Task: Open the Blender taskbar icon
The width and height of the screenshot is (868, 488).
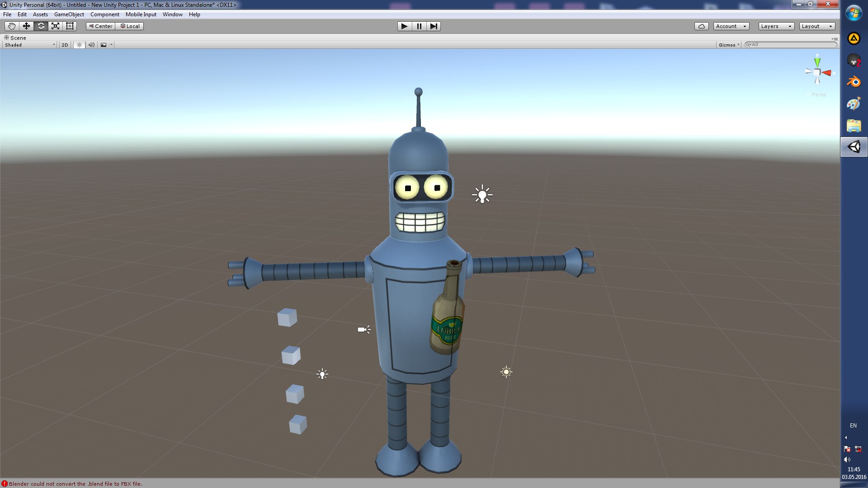Action: pyautogui.click(x=854, y=82)
